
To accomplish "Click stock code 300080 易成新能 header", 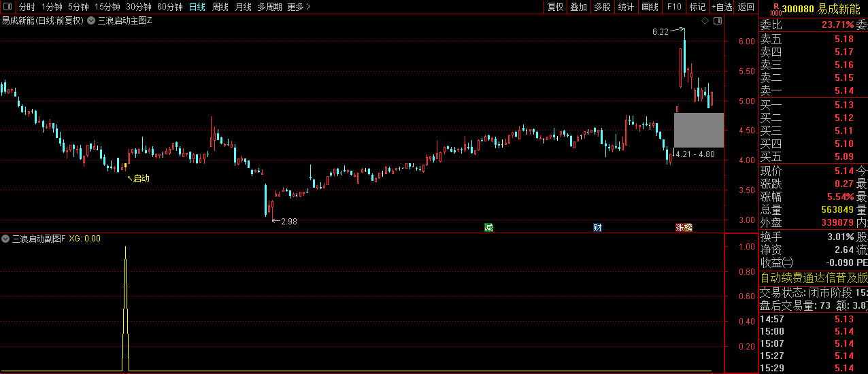I will tap(821, 9).
